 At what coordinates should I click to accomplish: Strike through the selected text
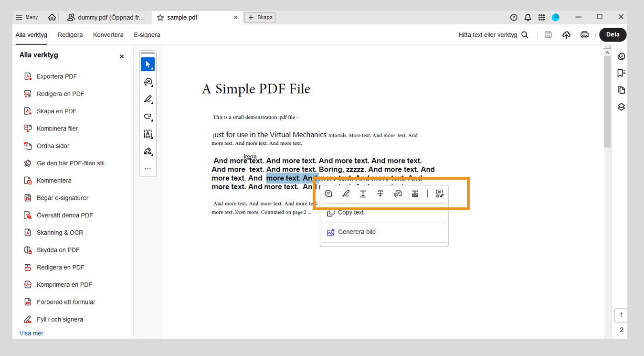(x=380, y=194)
